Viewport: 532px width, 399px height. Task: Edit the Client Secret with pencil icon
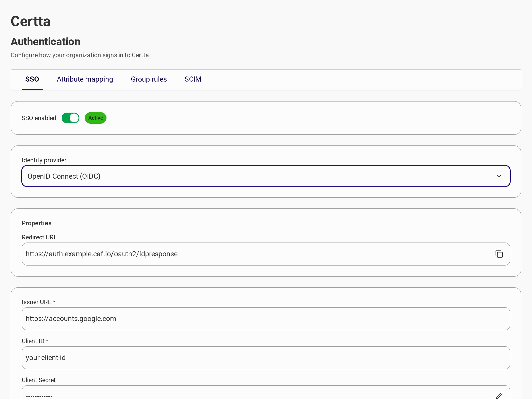coord(499,396)
